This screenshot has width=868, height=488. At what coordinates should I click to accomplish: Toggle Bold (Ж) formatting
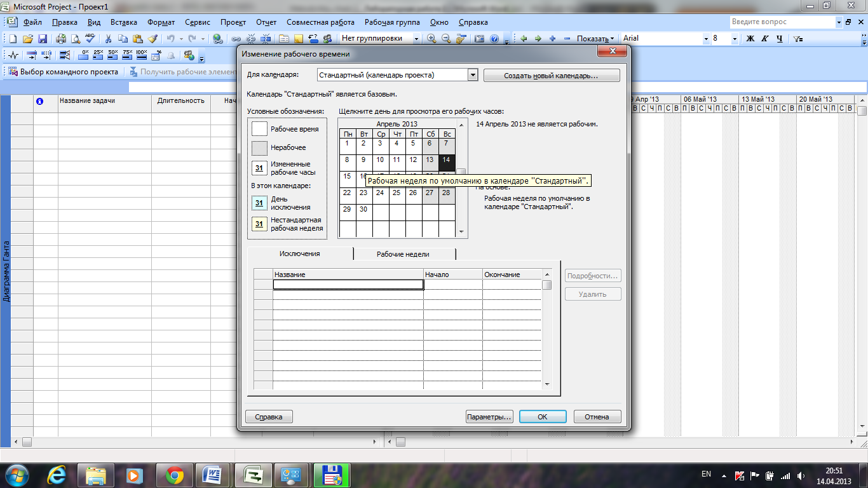(x=750, y=39)
